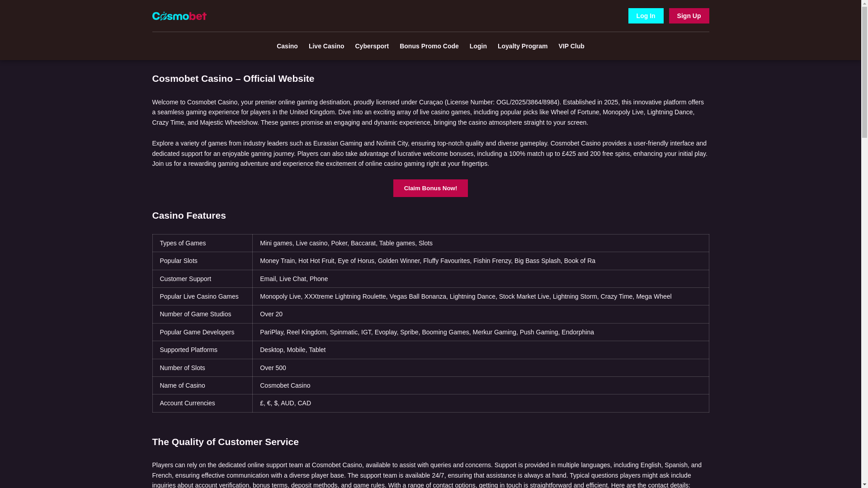Image resolution: width=868 pixels, height=488 pixels.
Task: Select the 'Number of Slots' table cell
Action: (x=202, y=368)
